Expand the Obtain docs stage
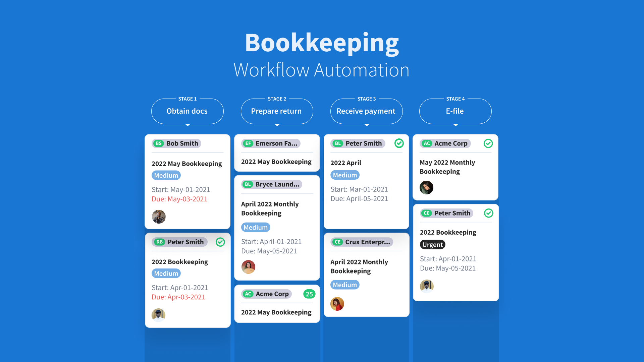 coord(187,111)
